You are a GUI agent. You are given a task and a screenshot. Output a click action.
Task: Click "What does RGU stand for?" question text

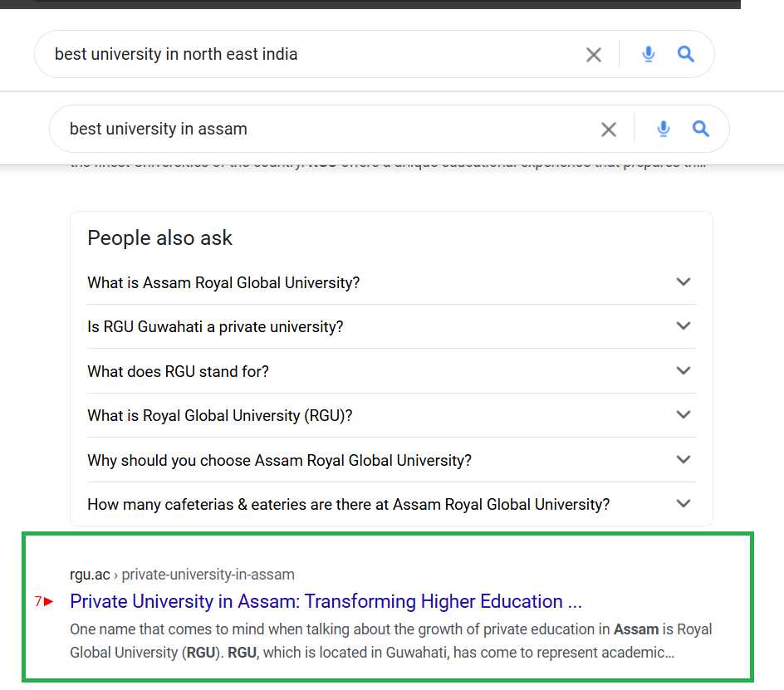(178, 371)
